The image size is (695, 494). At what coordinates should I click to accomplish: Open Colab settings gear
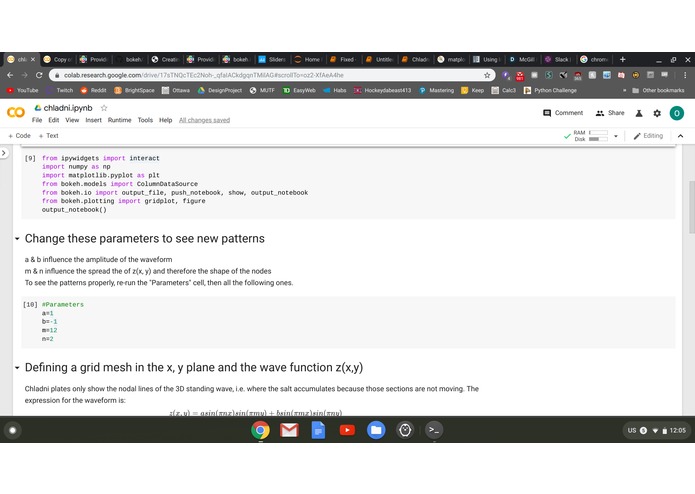(x=657, y=113)
